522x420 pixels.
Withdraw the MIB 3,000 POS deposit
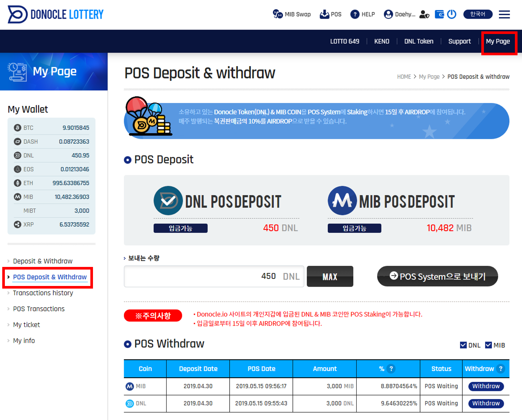486,386
